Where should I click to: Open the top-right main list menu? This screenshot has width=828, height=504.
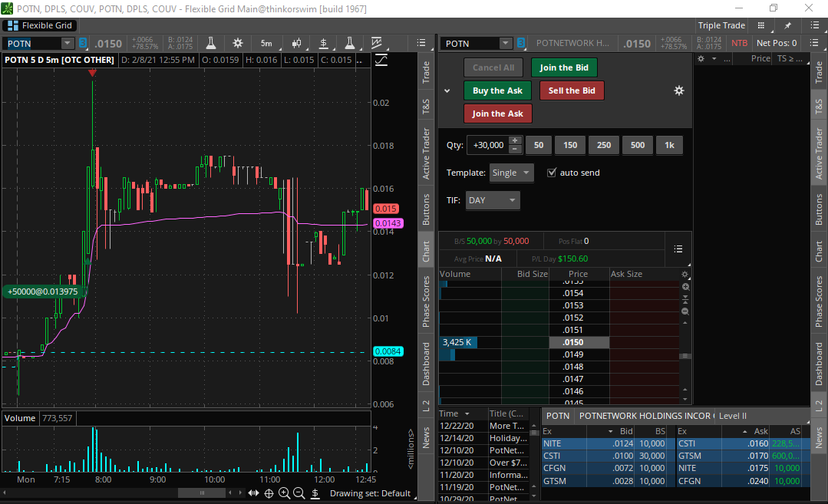click(x=814, y=25)
